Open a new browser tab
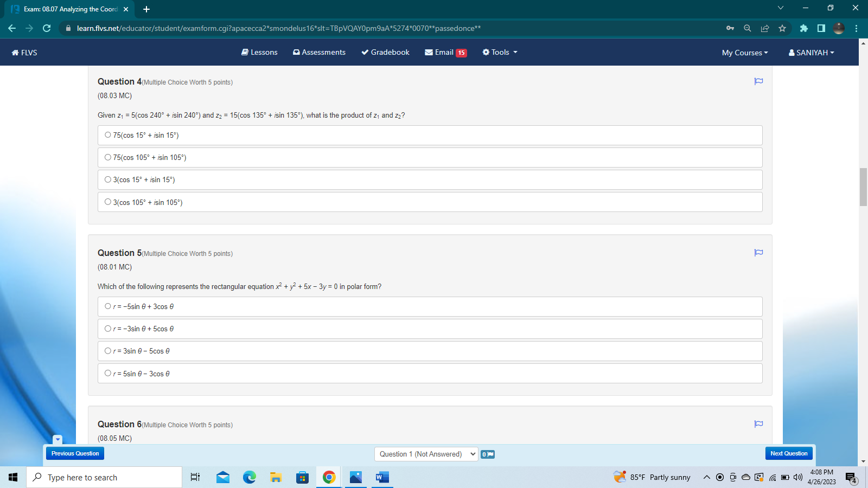The width and height of the screenshot is (868, 488). (146, 9)
